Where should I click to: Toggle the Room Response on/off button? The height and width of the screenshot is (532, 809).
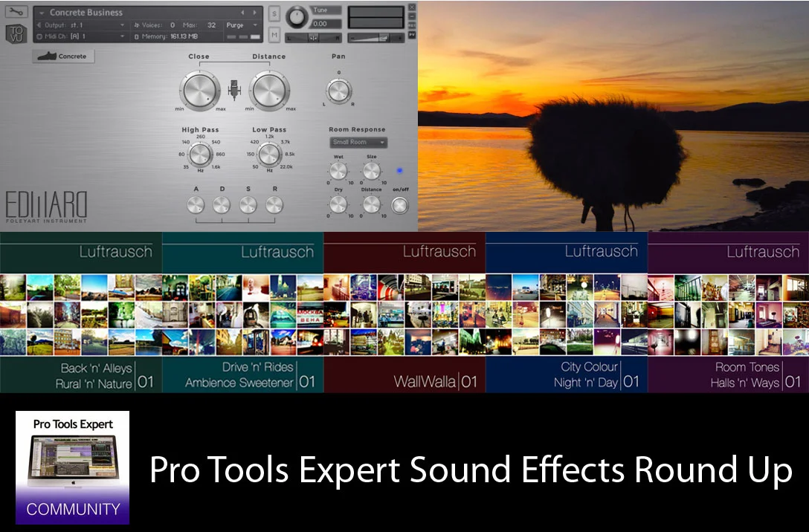(400, 205)
